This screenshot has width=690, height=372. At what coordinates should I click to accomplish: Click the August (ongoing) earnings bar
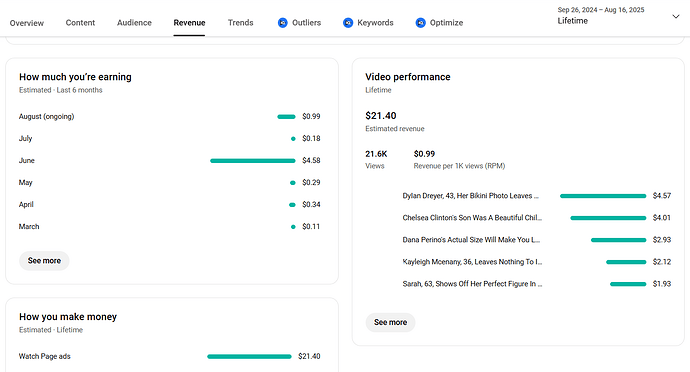point(286,117)
